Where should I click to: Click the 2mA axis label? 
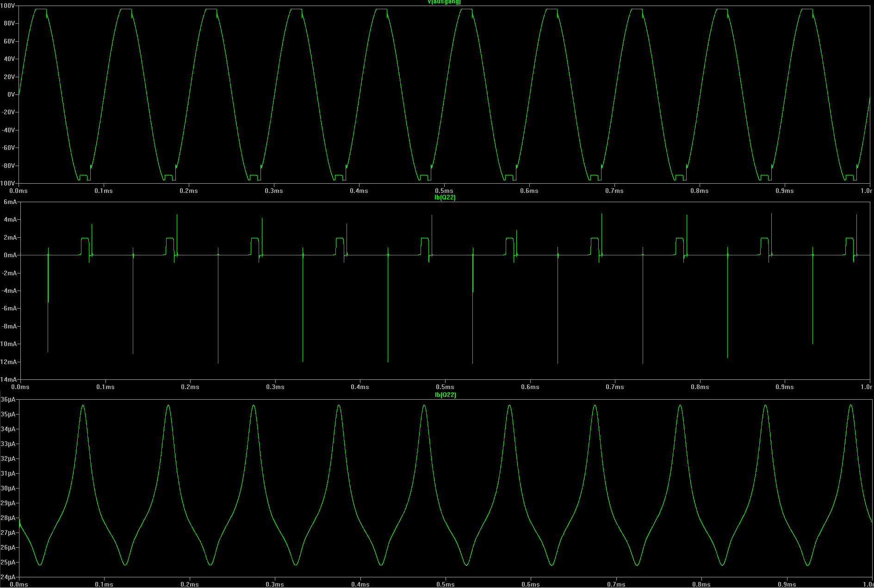coord(10,238)
